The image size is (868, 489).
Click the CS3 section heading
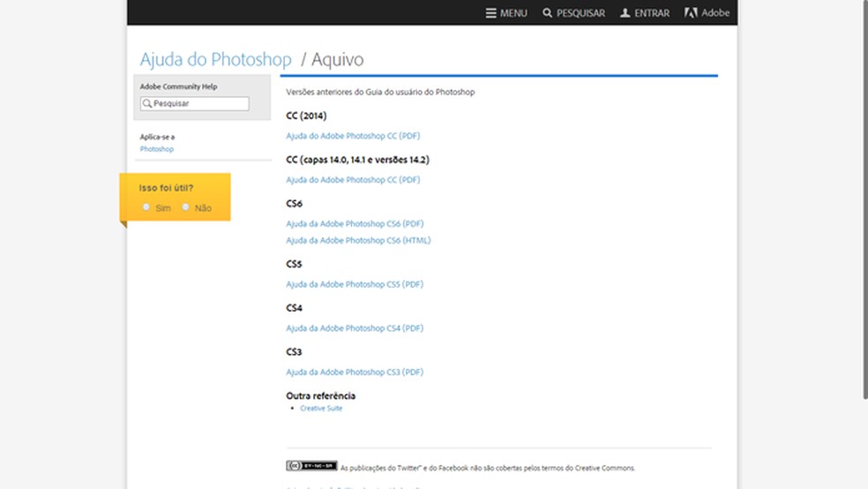tap(294, 352)
